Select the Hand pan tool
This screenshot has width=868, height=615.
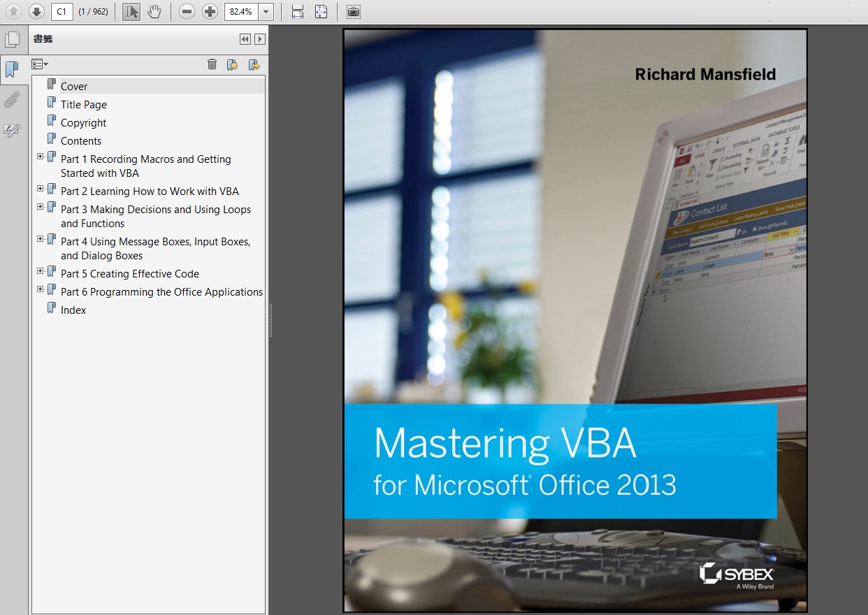pyautogui.click(x=154, y=11)
